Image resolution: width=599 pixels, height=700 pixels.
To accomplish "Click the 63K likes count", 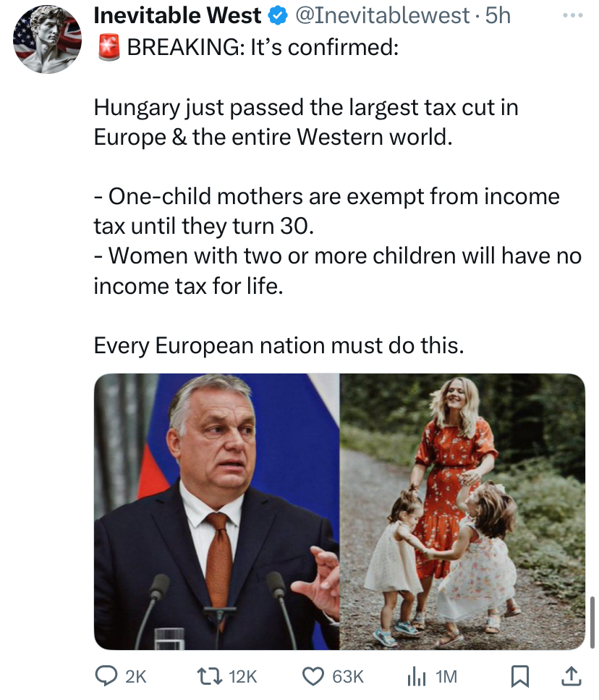I will coord(348,677).
